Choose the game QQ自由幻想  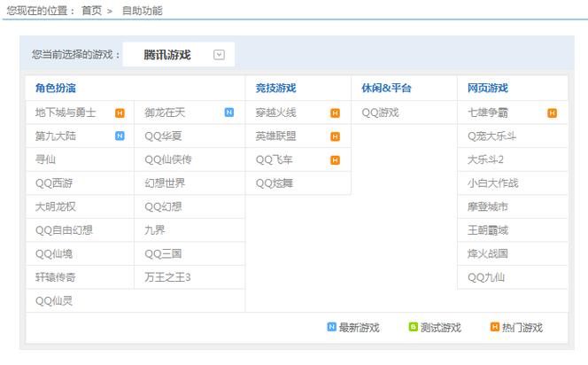coord(64,230)
